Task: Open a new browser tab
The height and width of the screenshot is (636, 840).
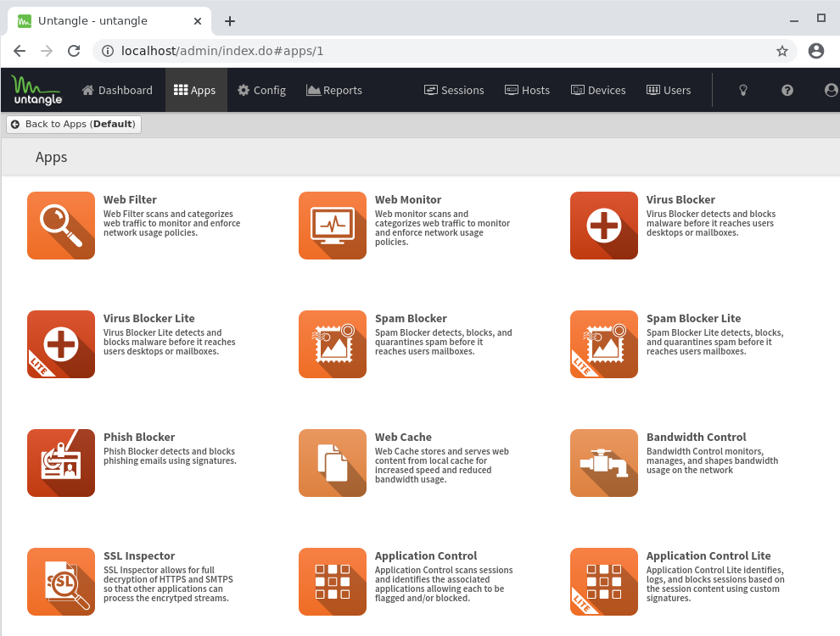Action: (230, 21)
